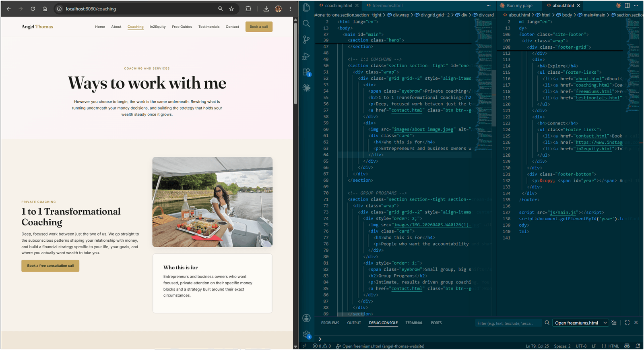This screenshot has width=644, height=350.
Task: Change the language mode from HTML
Action: (x=613, y=346)
